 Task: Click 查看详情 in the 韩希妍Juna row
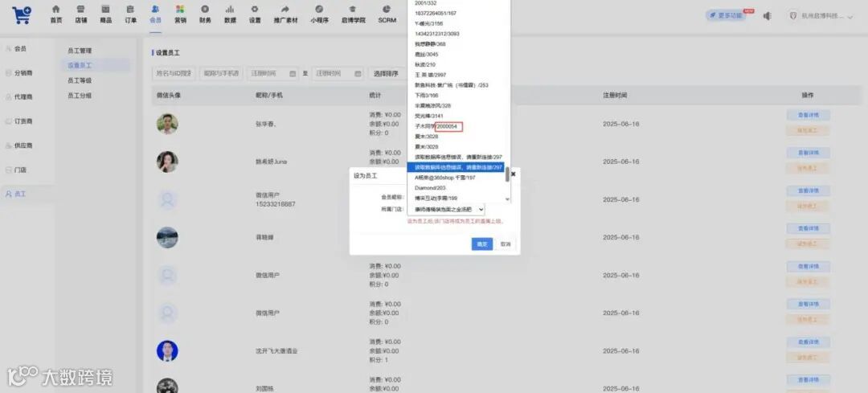[x=808, y=153]
